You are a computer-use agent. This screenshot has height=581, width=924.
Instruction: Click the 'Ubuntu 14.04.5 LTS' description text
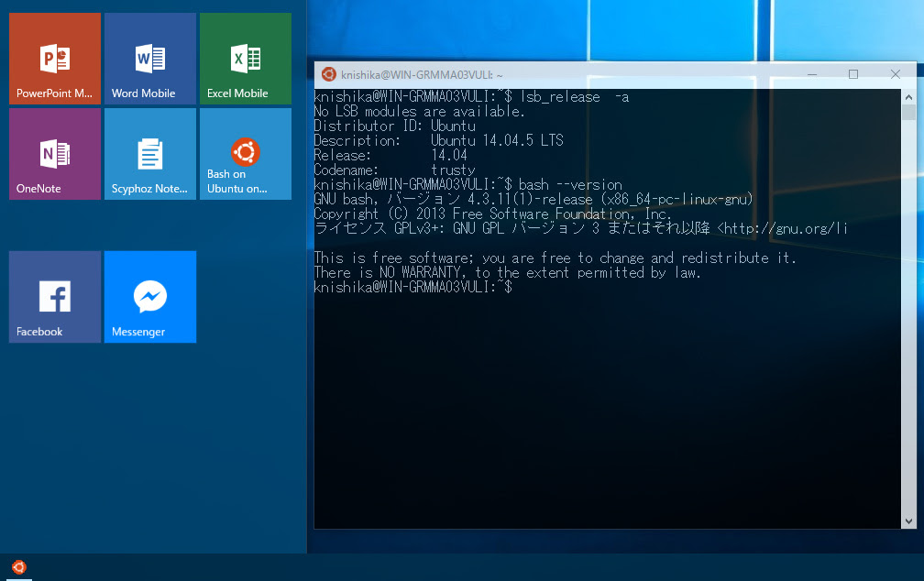[497, 141]
